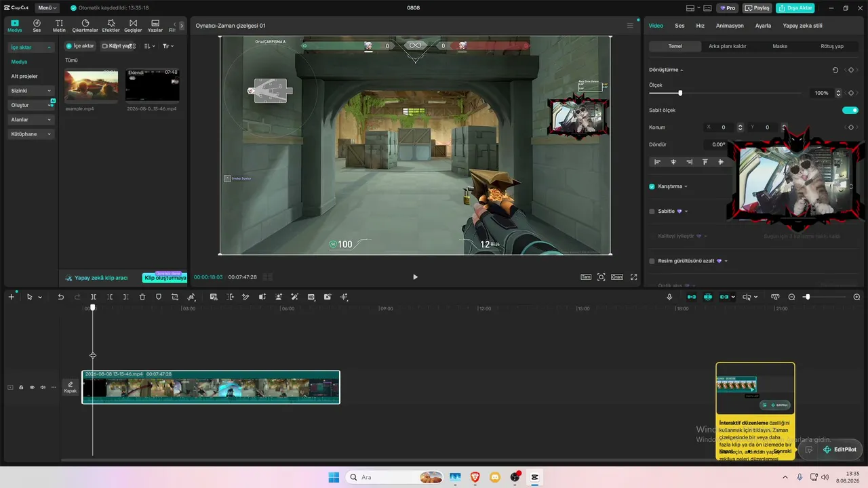Toggle the auto snapping icon
The width and height of the screenshot is (868, 488).
pos(708,297)
